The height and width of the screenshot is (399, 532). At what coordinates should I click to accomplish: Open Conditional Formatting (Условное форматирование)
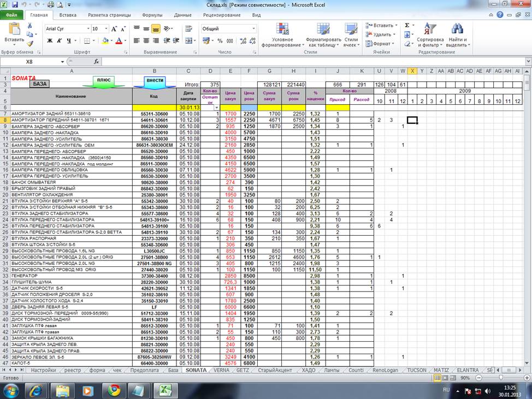click(x=282, y=35)
